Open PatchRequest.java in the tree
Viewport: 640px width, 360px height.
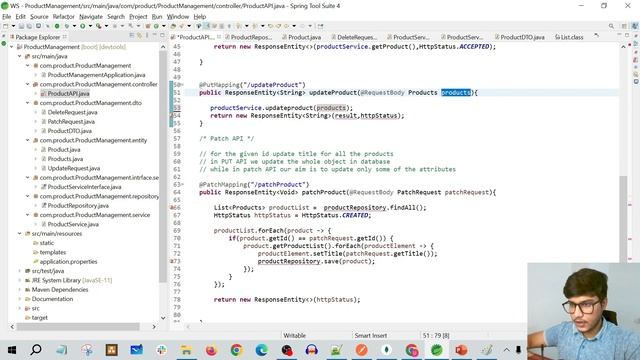(x=71, y=122)
